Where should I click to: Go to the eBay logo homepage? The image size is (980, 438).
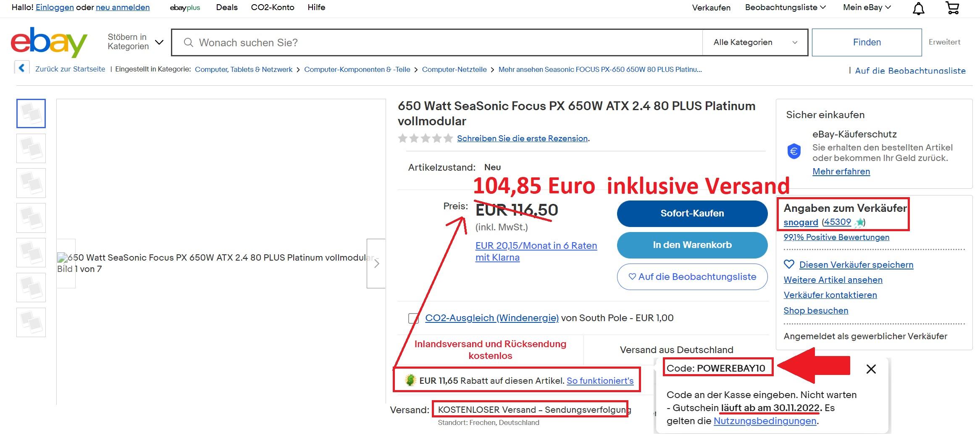[49, 42]
